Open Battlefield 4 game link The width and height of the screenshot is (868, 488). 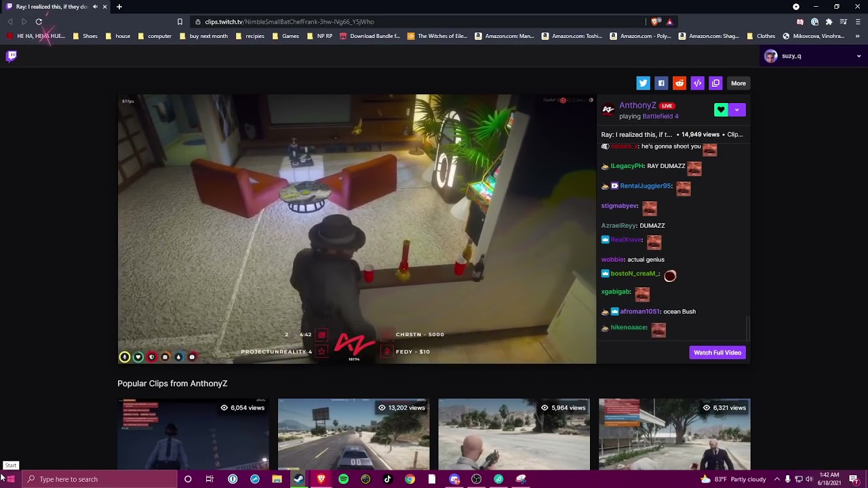660,117
